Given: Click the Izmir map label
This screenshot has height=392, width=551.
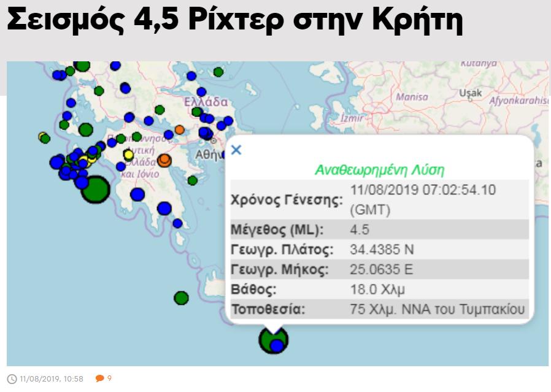Looking at the screenshot, I should (352, 118).
